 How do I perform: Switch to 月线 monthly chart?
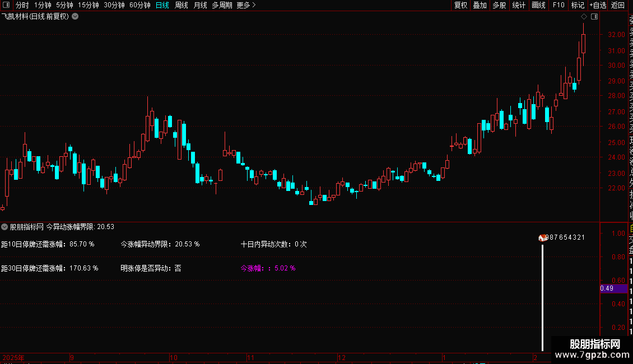[200, 5]
